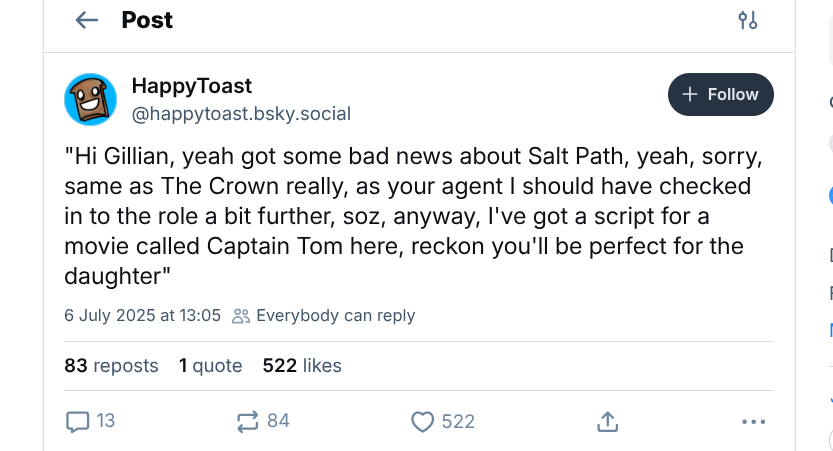Go back using the left arrow
The height and width of the screenshot is (451, 833).
click(87, 20)
